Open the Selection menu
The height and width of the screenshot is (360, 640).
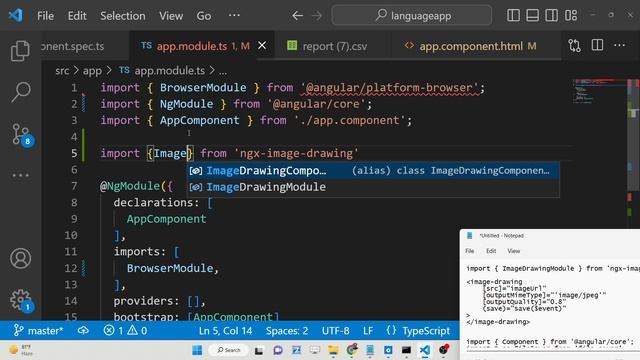coord(122,16)
